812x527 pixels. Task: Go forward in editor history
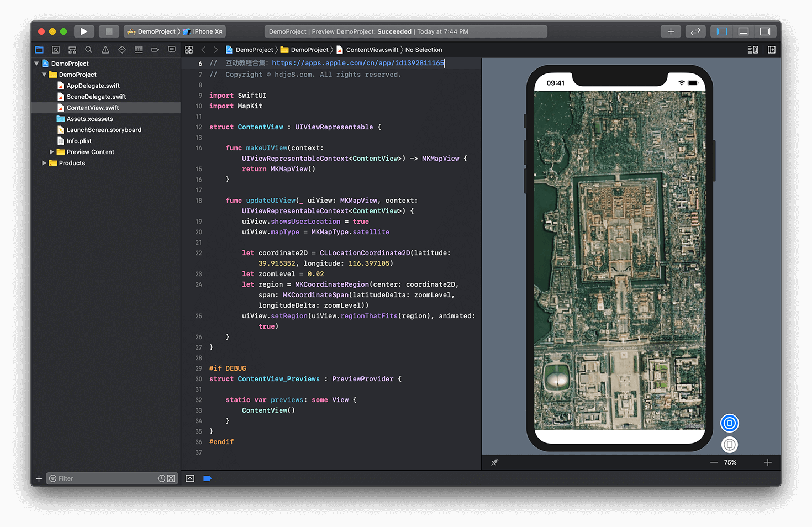point(216,50)
